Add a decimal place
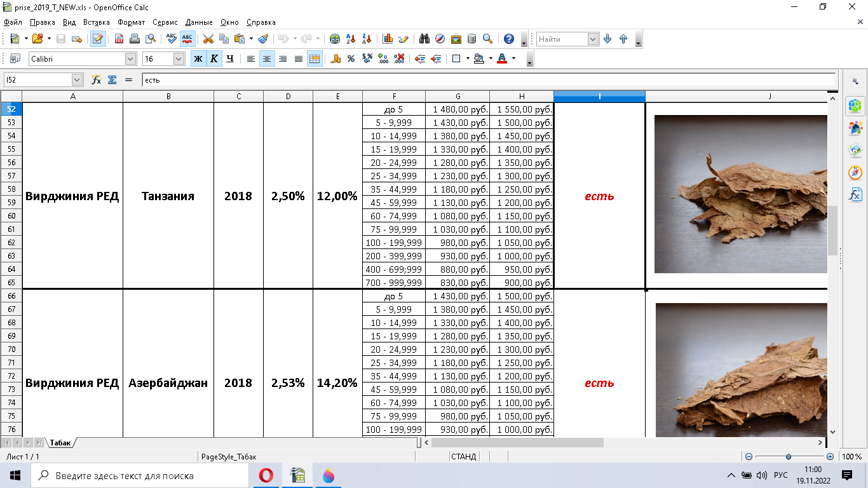 click(x=383, y=58)
